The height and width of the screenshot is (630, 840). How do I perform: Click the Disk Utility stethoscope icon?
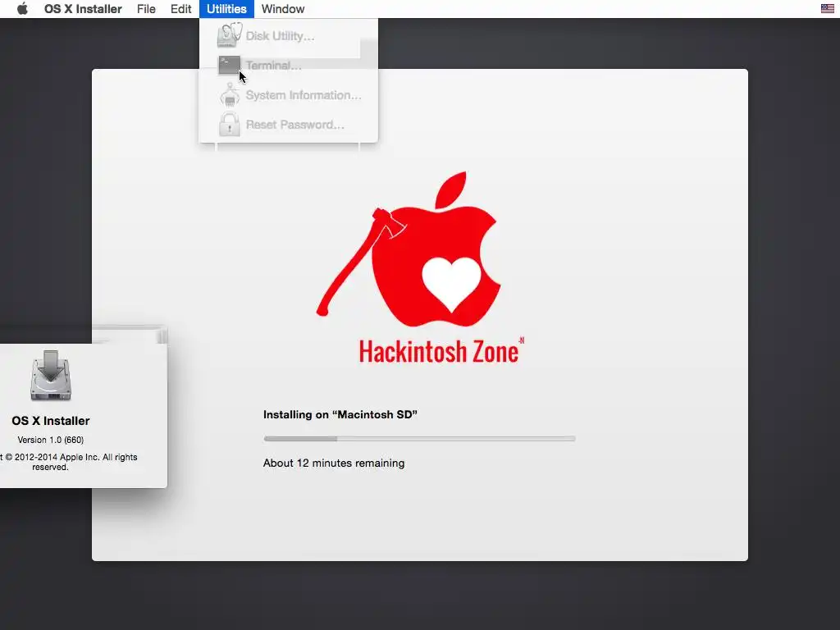230,34
